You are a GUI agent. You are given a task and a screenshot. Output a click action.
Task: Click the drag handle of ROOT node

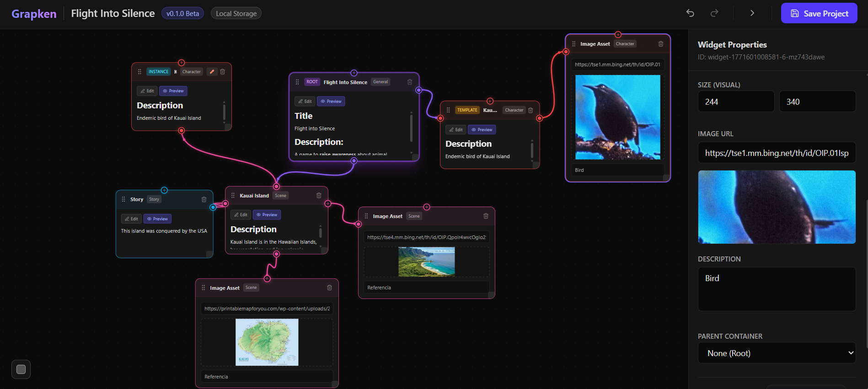297,82
